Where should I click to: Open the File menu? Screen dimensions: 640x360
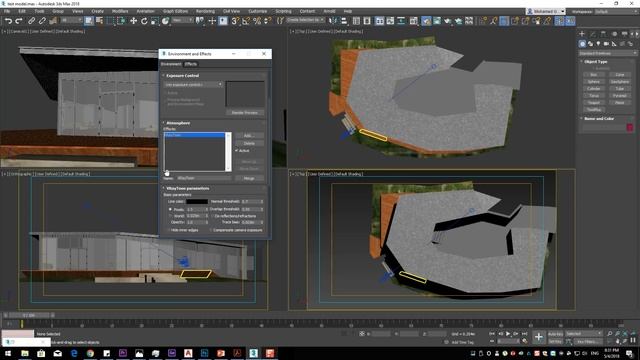tap(7, 11)
